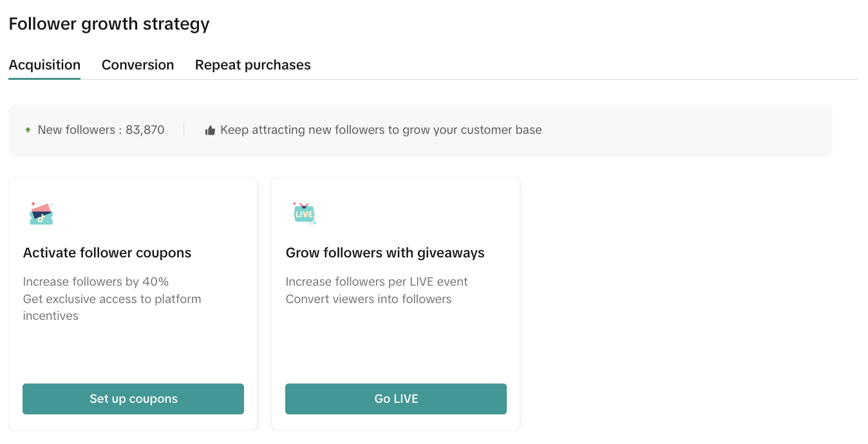868x444 pixels.
Task: Click the Increase followers by 40% text
Action: (x=96, y=282)
